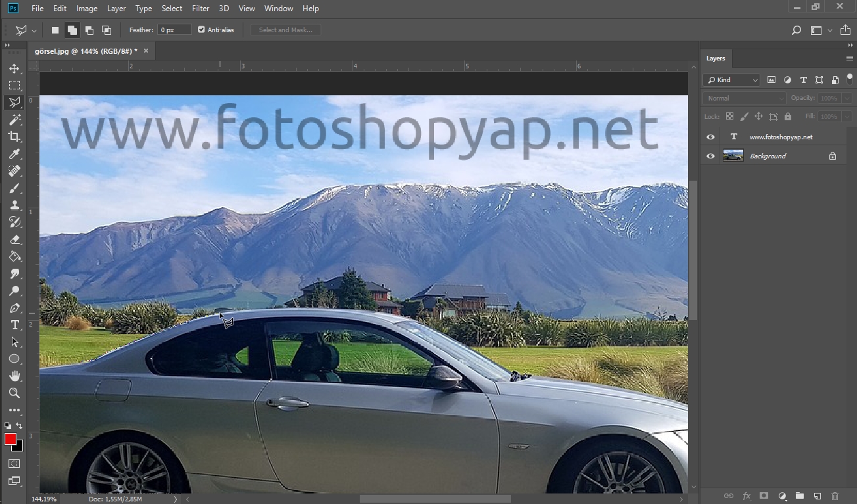Choose Intersect with selection mode
The image size is (857, 504).
[106, 30]
